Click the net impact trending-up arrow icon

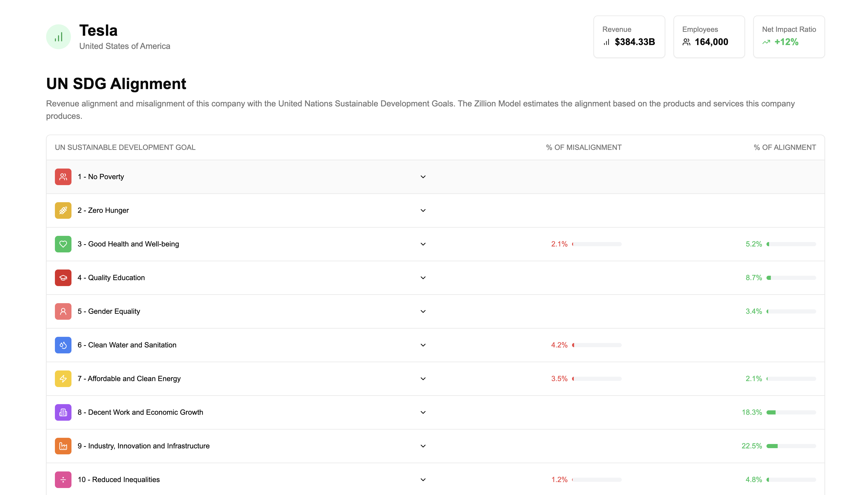(766, 42)
